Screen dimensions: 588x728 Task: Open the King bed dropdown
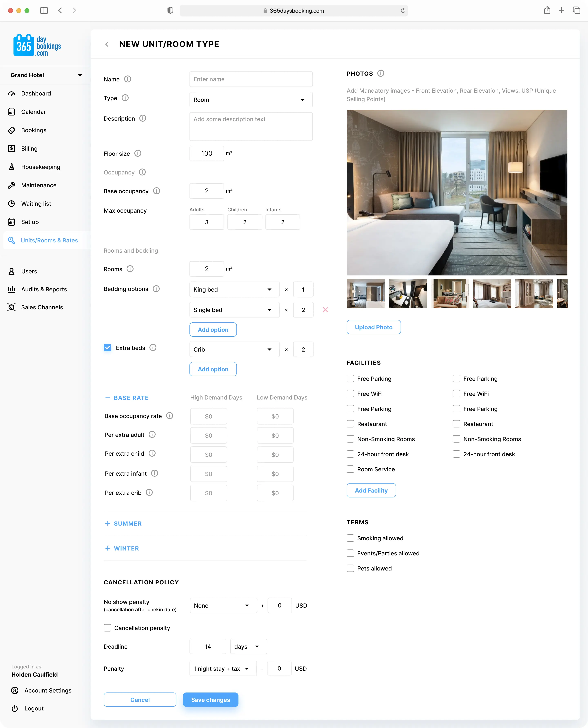[234, 289]
